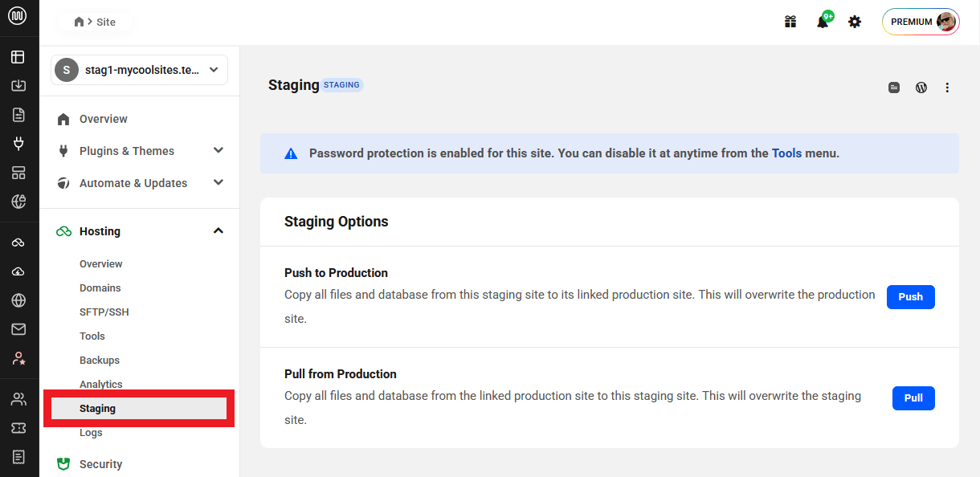Image resolution: width=980 pixels, height=477 pixels.
Task: Click the Pull from Production heading
Action: (x=341, y=374)
